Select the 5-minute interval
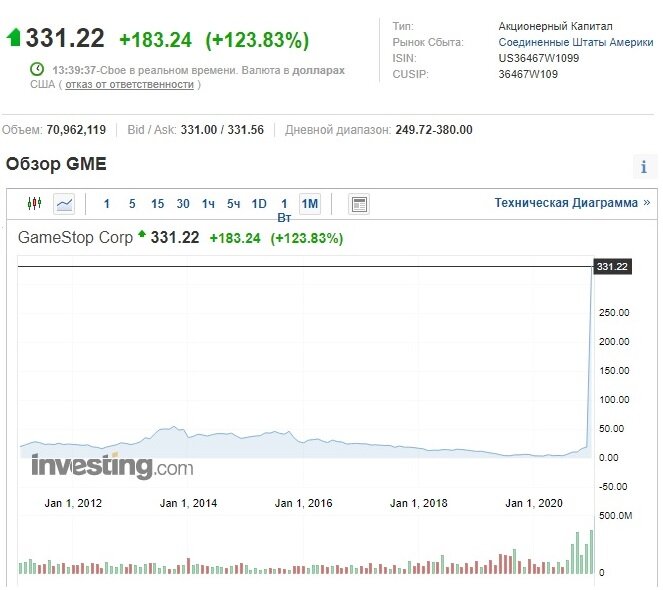 click(132, 204)
